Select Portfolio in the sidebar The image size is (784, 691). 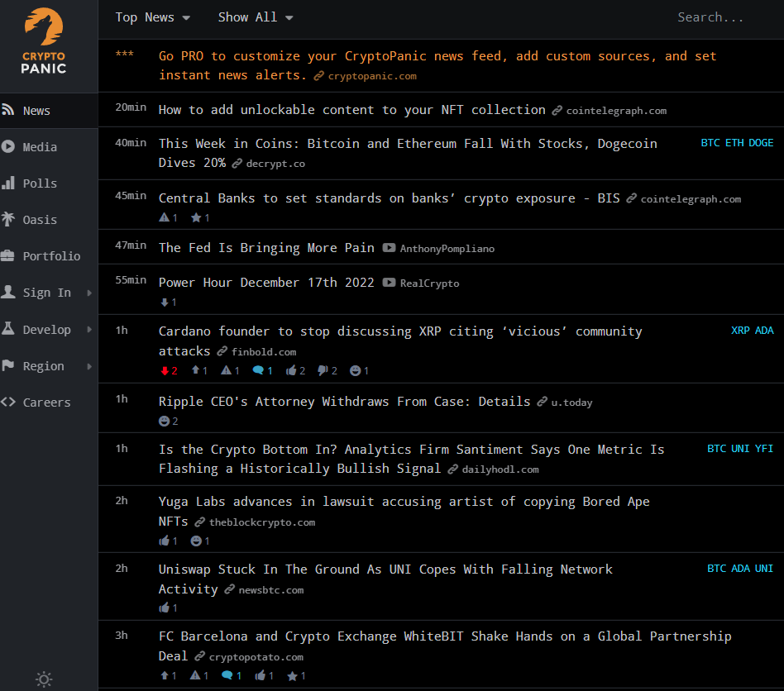click(x=49, y=256)
